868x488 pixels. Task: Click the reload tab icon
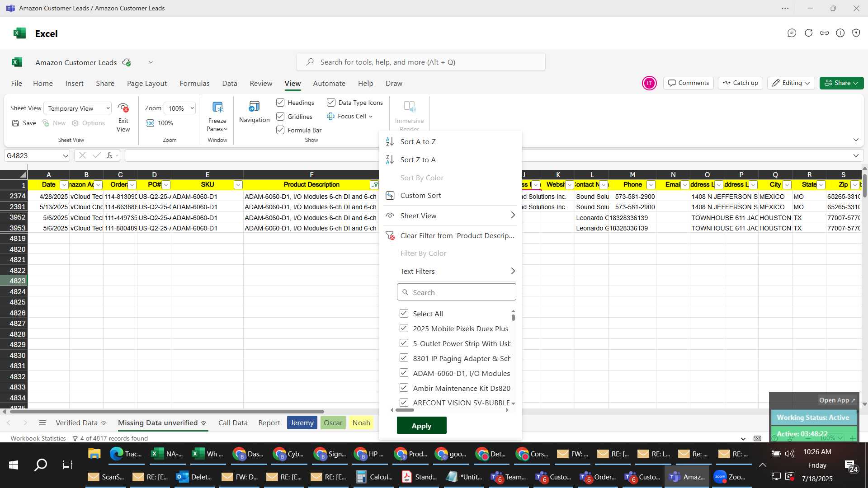(808, 33)
